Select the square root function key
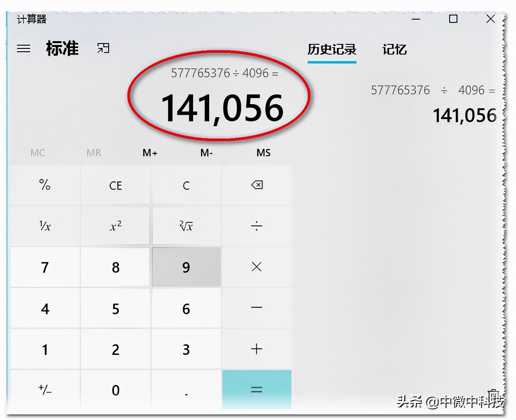516x420 pixels. coord(186,226)
